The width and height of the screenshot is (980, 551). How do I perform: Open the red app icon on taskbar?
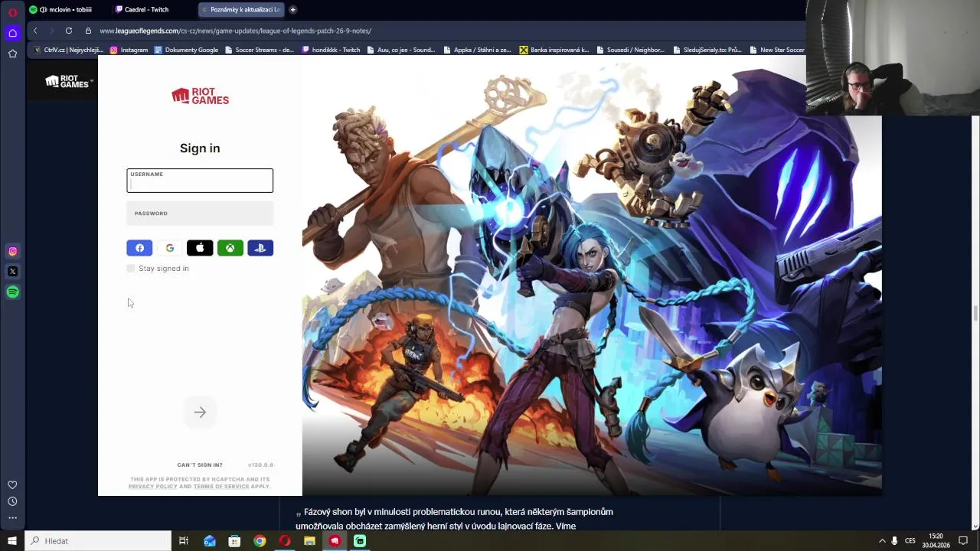point(335,541)
